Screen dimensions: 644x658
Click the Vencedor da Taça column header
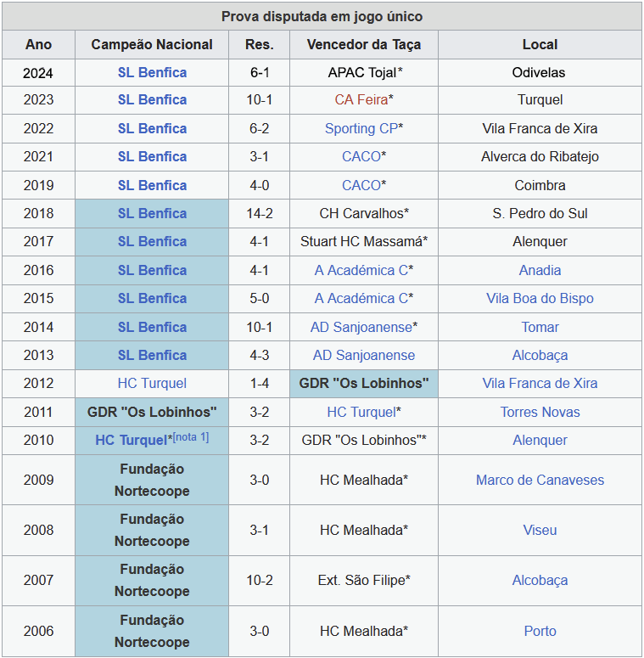(363, 45)
